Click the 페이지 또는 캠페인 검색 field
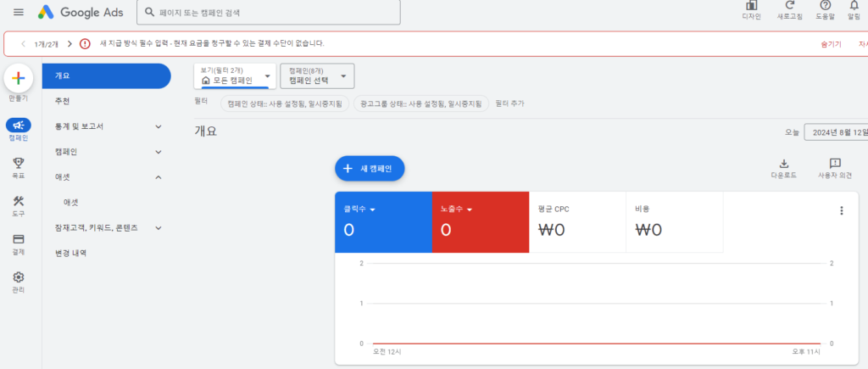The width and height of the screenshot is (868, 369). 269,12
